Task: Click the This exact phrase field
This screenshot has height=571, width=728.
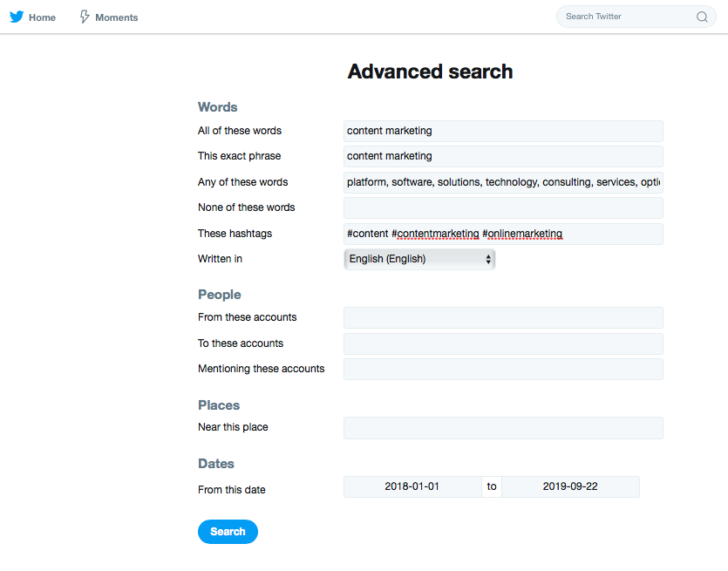Action: pyautogui.click(x=503, y=156)
